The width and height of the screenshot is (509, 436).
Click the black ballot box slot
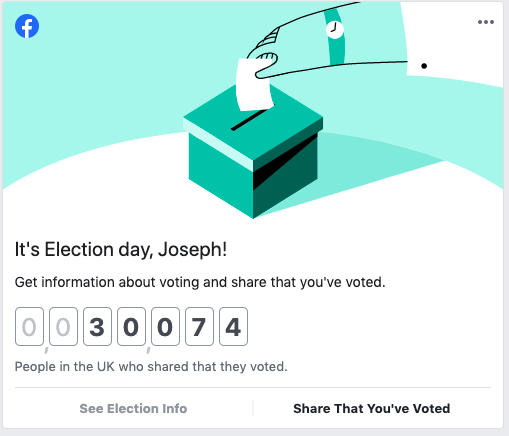[249, 120]
